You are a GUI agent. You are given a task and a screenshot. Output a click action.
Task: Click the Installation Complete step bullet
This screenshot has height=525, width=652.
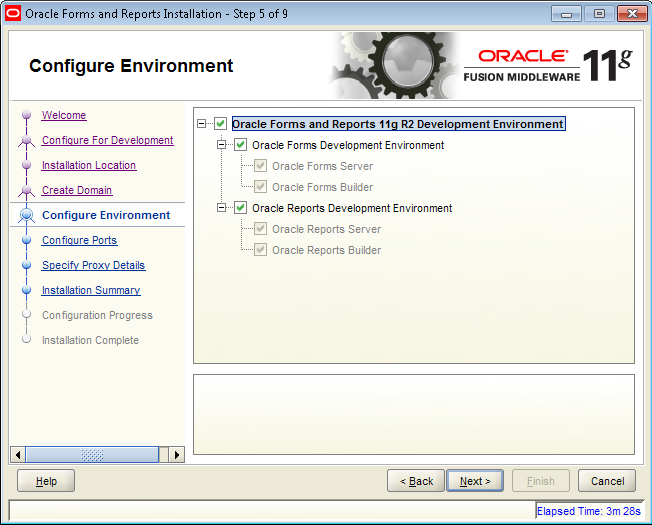coord(27,339)
